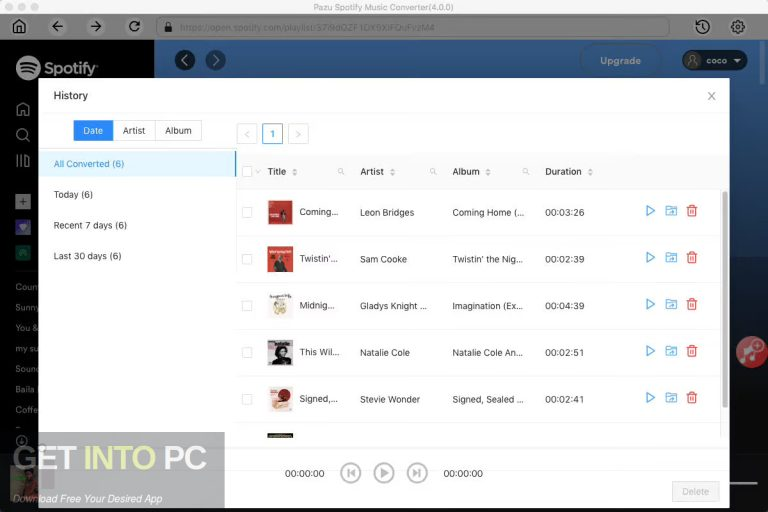Open settings gear in the toolbar
This screenshot has height=512, width=768.
738,27
